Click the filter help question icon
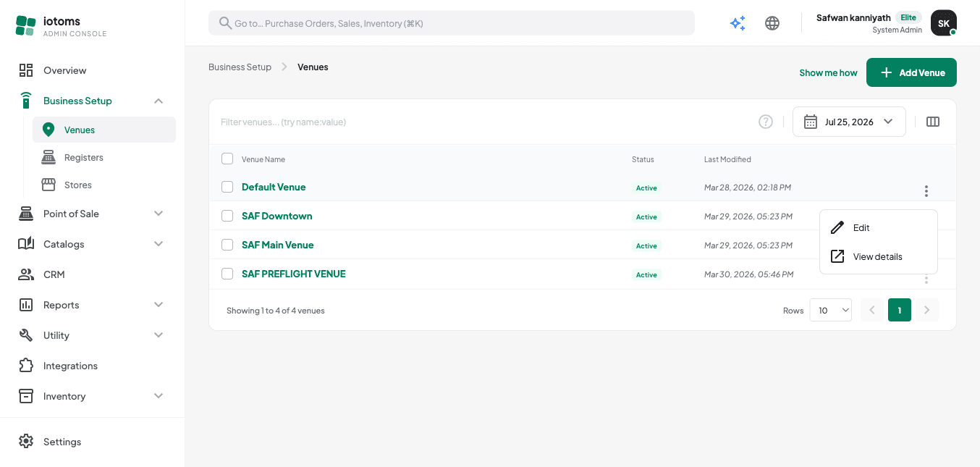The width and height of the screenshot is (980, 467). (x=766, y=122)
